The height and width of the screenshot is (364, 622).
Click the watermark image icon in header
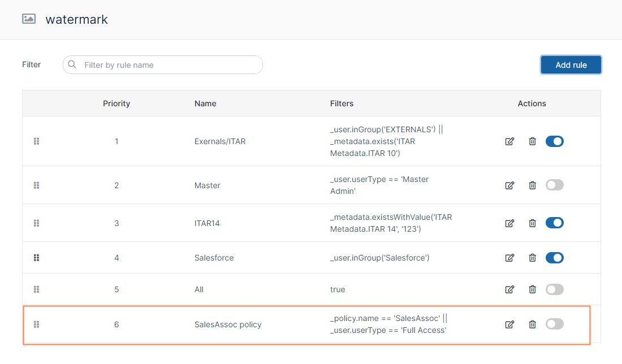tap(29, 19)
